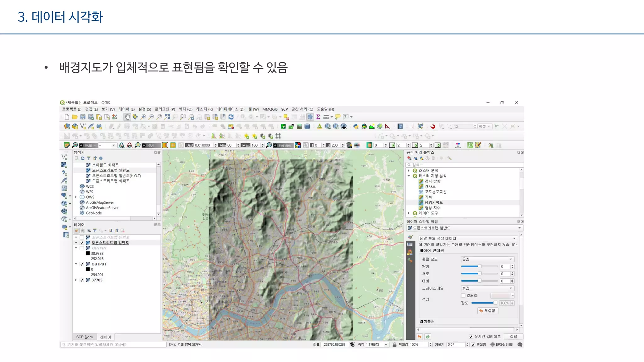Image resolution: width=644 pixels, height=362 pixels.
Task: Uncheck 실시간 업데이트 live update
Action: (x=471, y=337)
